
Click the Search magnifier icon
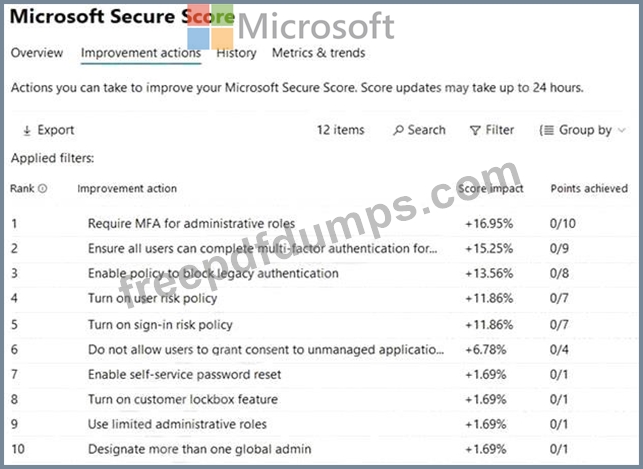point(398,130)
